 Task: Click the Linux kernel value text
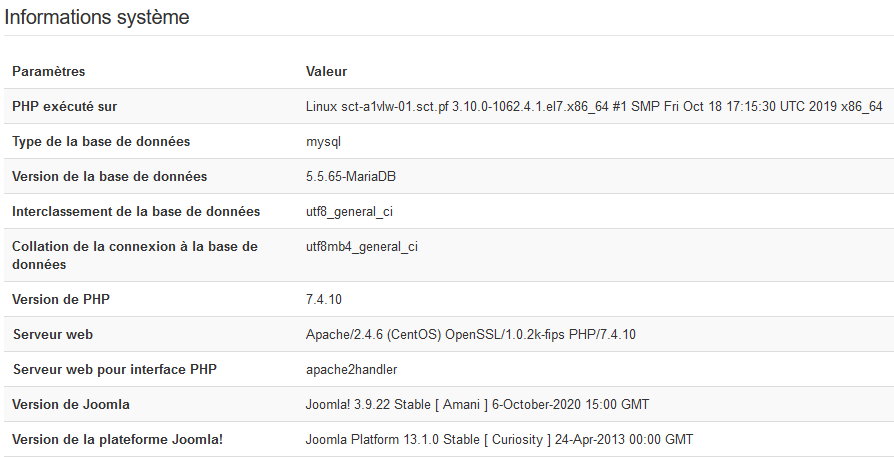594,106
